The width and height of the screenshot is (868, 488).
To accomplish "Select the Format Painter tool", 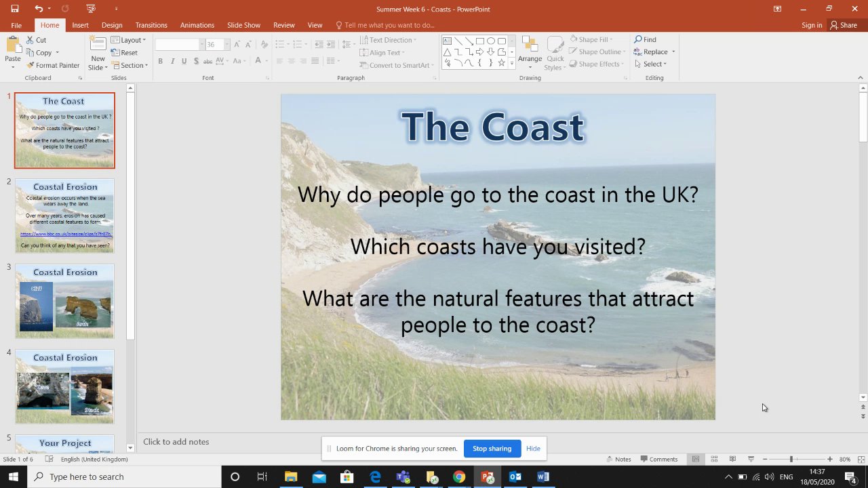I will [52, 66].
